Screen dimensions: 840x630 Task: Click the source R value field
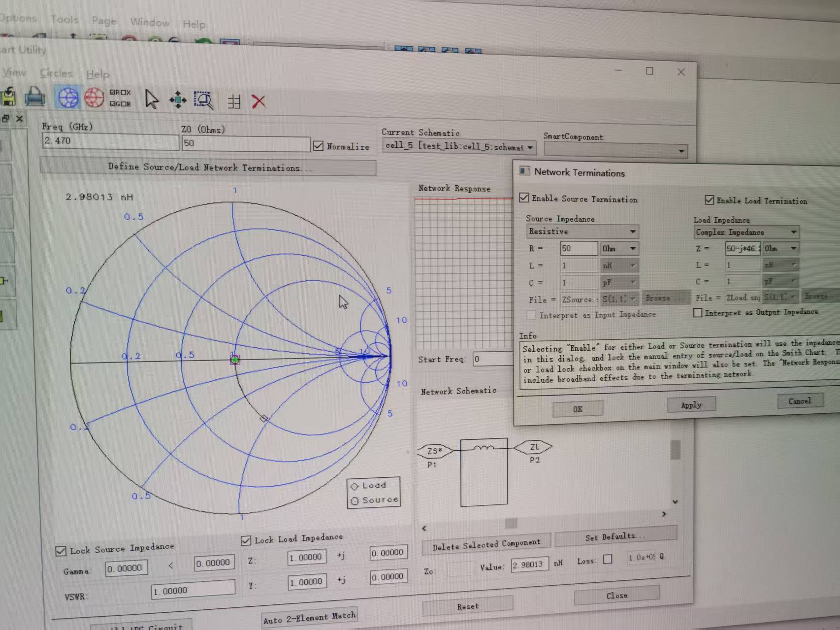[x=579, y=248]
